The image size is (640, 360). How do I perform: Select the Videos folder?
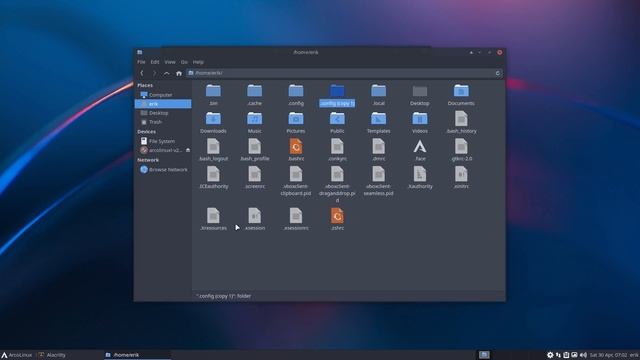tap(420, 122)
